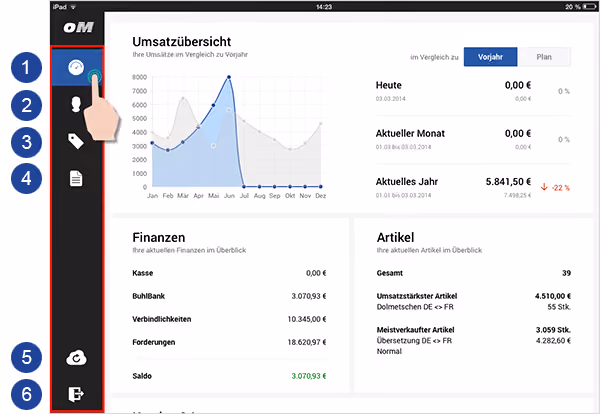Select Vorjahr comparison toggle
Viewport: 600px width, 414px height.
490,57
